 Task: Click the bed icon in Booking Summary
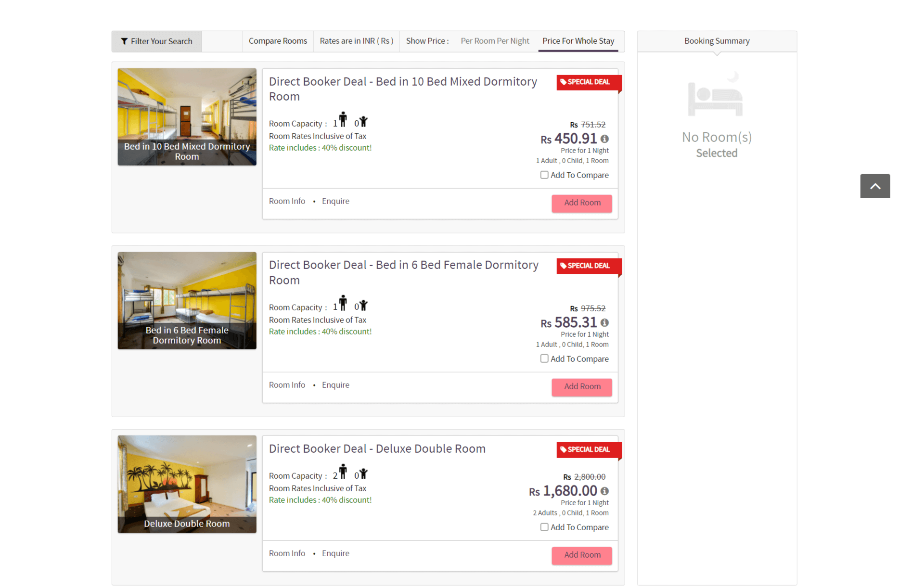[x=716, y=95]
